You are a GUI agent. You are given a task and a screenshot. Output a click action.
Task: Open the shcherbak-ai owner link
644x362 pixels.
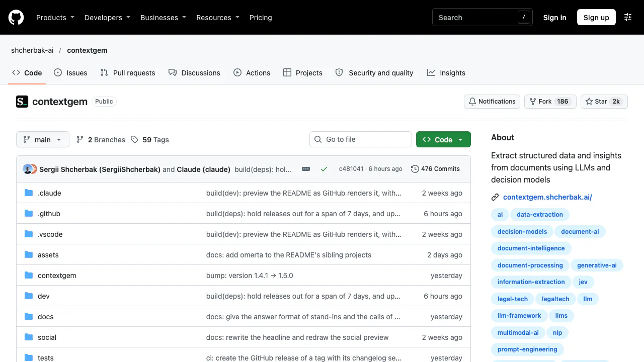click(32, 50)
